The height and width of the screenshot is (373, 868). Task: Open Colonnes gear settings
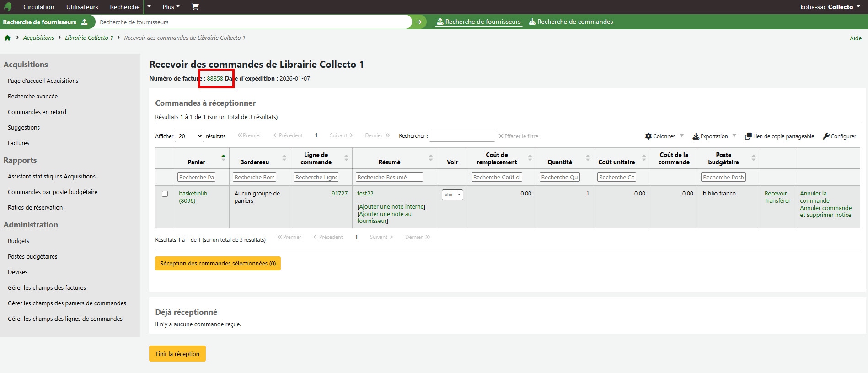(x=648, y=136)
